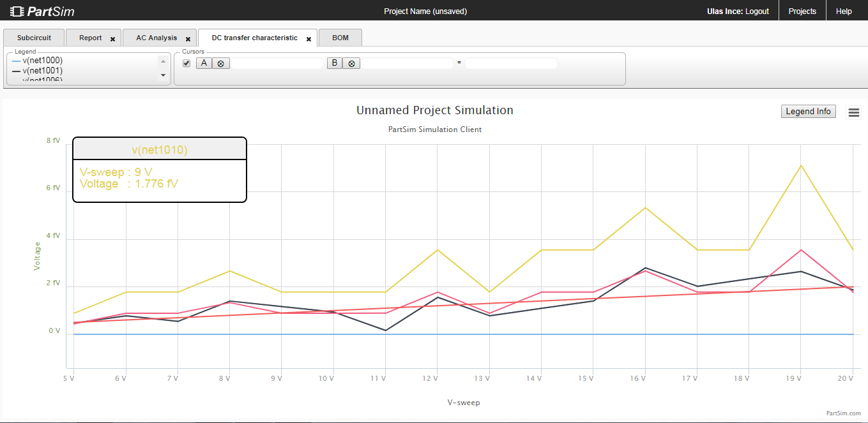The height and width of the screenshot is (423, 868).
Task: Legend list: click the down arrow
Action: point(163,75)
